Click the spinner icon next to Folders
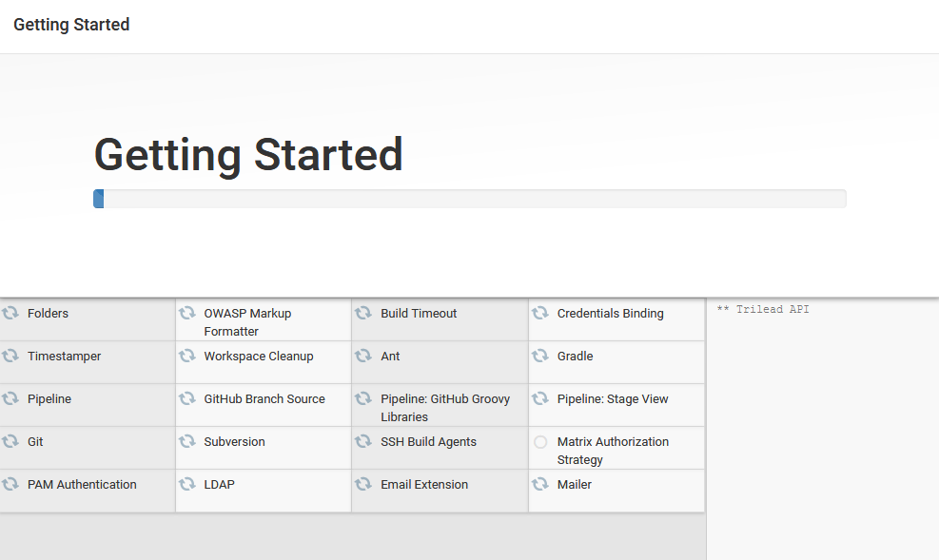The width and height of the screenshot is (939, 560). pyautogui.click(x=10, y=312)
